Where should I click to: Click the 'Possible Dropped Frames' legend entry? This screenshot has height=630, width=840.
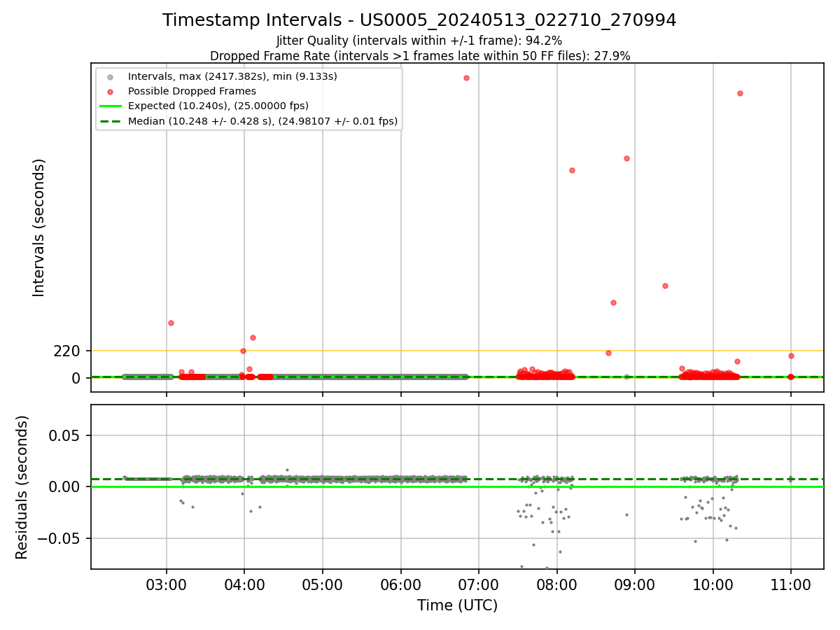pyautogui.click(x=192, y=91)
